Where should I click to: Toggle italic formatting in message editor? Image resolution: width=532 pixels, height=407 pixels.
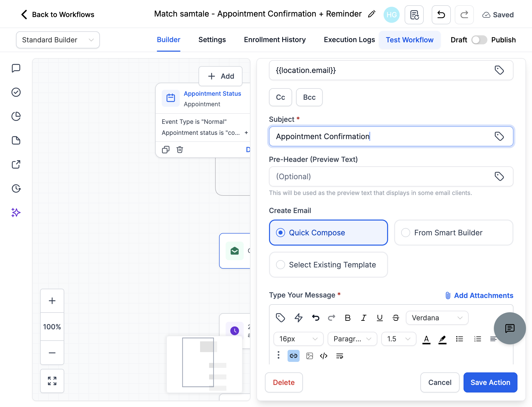(x=364, y=318)
